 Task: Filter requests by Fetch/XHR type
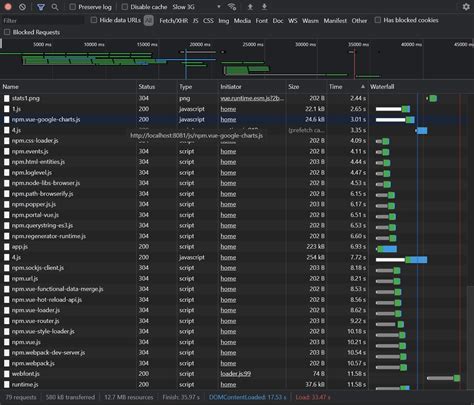coord(173,21)
